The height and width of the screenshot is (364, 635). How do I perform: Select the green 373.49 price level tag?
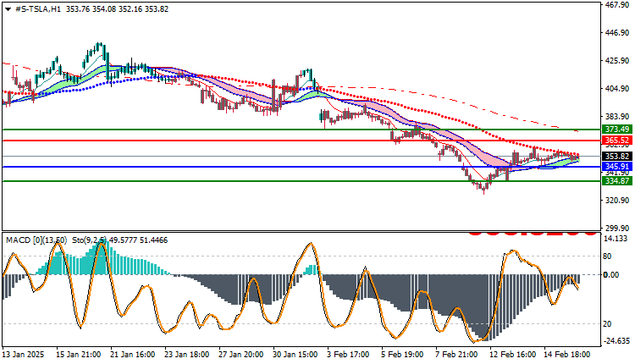pyautogui.click(x=616, y=130)
